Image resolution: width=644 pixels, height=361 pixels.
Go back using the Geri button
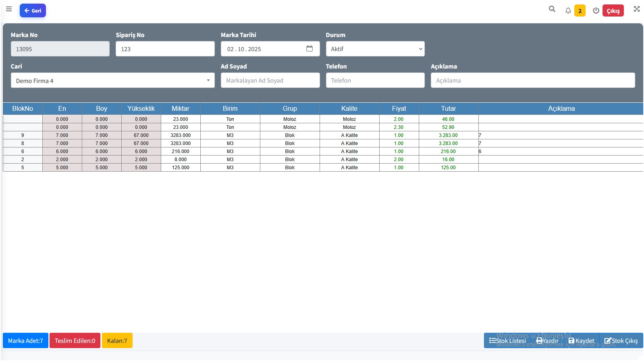(x=33, y=10)
